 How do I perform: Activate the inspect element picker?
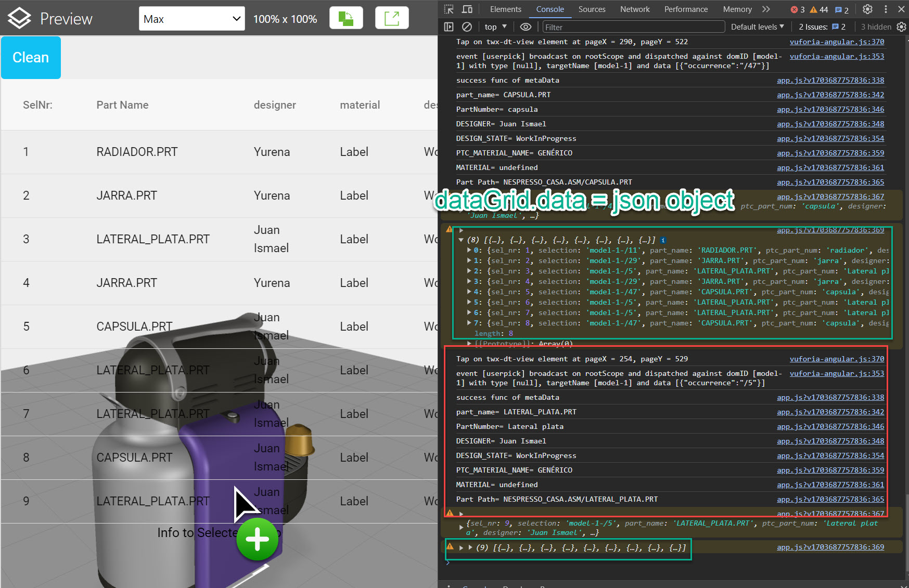tap(449, 9)
